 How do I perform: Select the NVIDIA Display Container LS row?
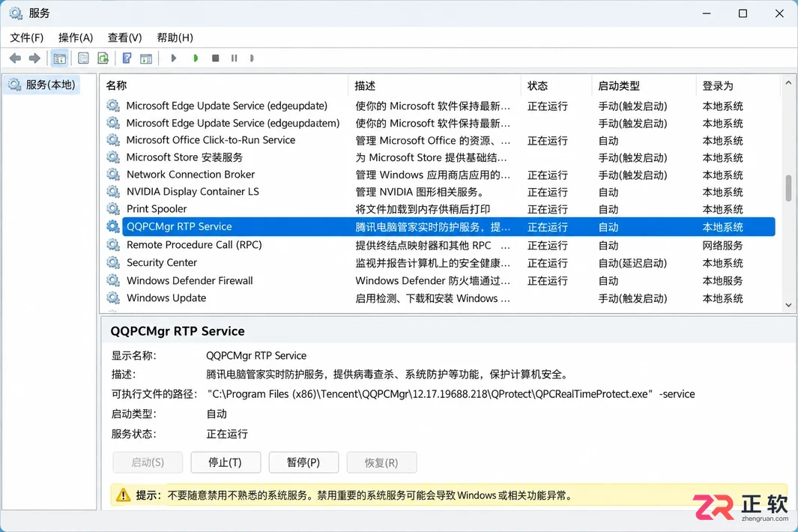click(441, 192)
